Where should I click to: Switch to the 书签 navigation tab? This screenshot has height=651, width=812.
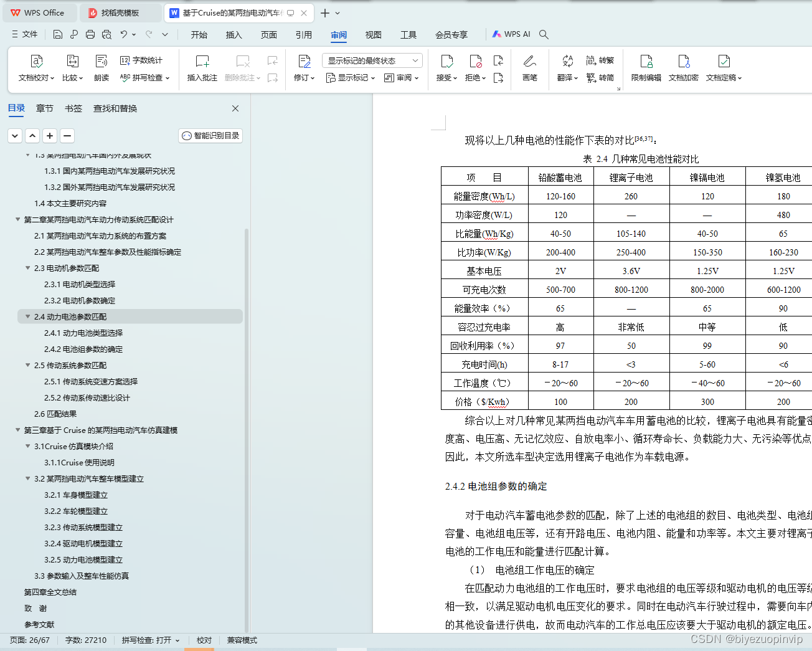[73, 108]
